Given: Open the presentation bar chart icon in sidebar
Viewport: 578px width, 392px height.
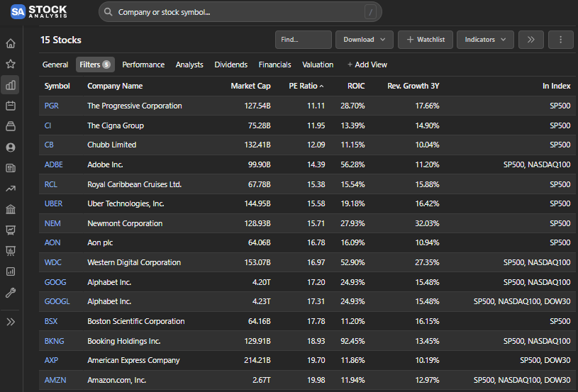Looking at the screenshot, I should pyautogui.click(x=11, y=251).
